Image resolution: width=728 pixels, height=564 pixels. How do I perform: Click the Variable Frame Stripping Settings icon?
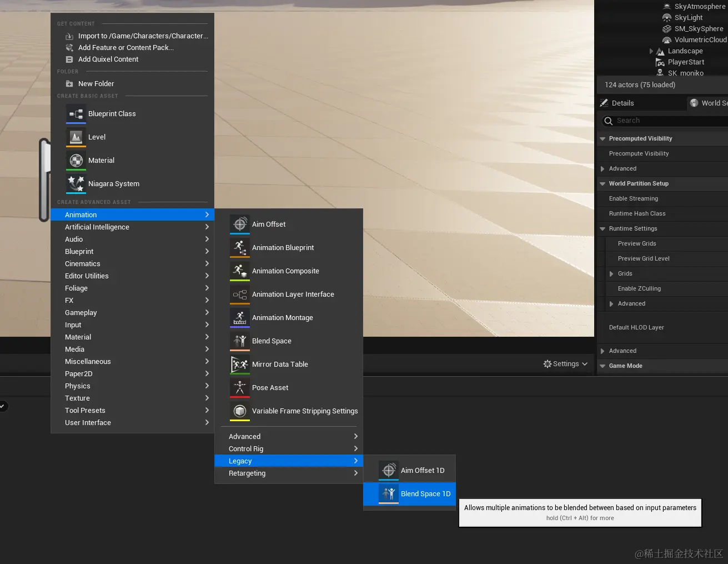pos(240,411)
